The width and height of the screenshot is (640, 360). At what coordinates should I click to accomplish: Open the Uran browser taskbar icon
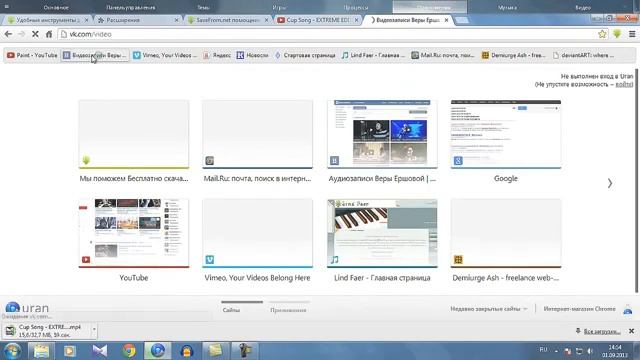click(x=158, y=351)
